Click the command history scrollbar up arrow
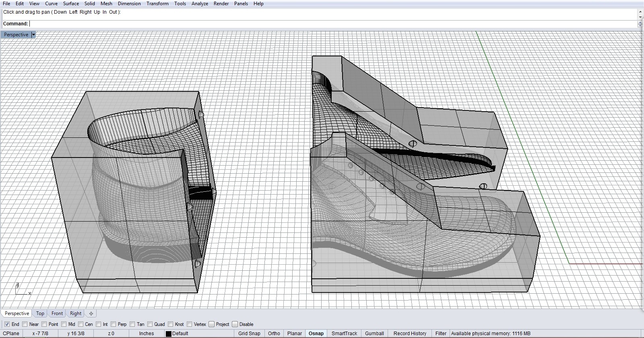Viewport: 644px width, 338px height. click(640, 12)
